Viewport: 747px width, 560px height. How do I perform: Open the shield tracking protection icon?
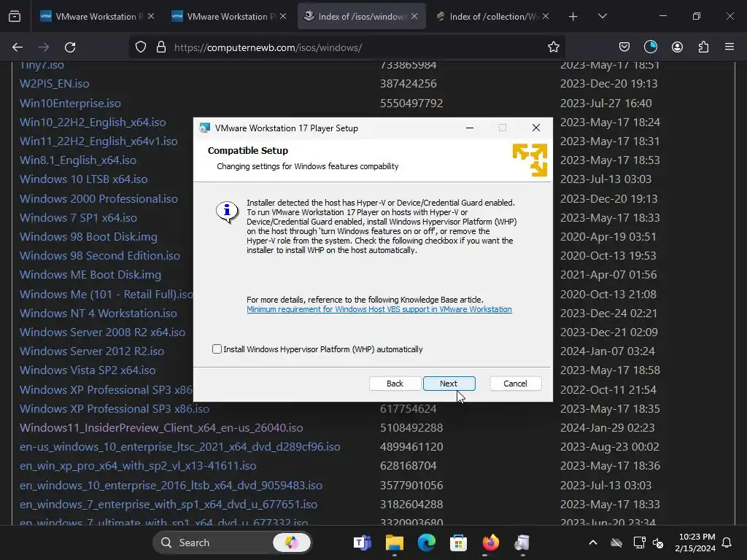click(x=141, y=47)
